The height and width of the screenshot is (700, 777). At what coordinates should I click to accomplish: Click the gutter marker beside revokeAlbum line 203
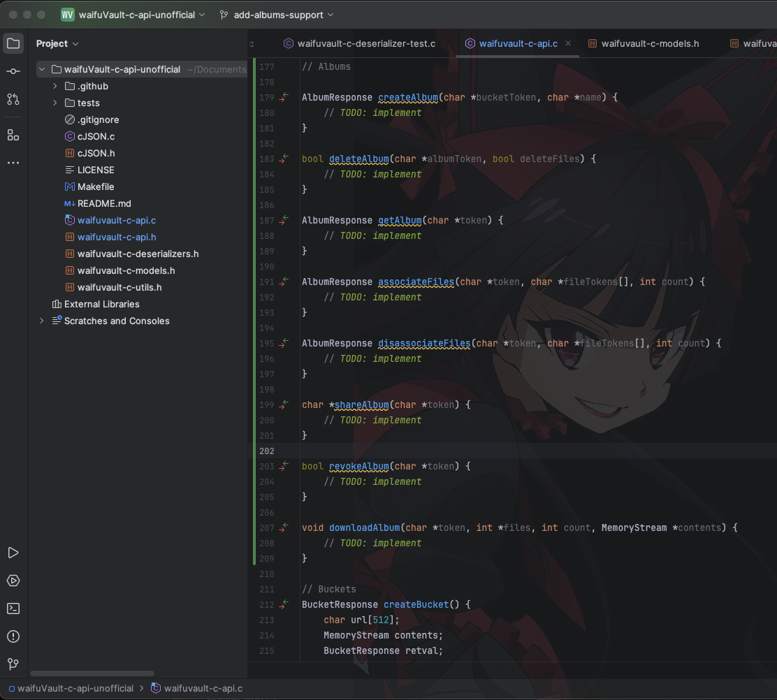tap(284, 466)
